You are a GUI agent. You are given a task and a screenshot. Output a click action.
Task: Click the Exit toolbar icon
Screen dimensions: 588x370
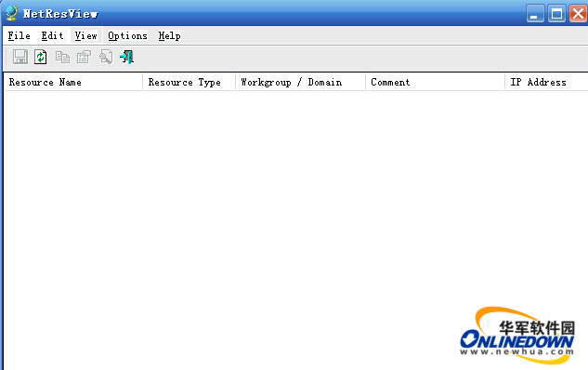point(126,57)
